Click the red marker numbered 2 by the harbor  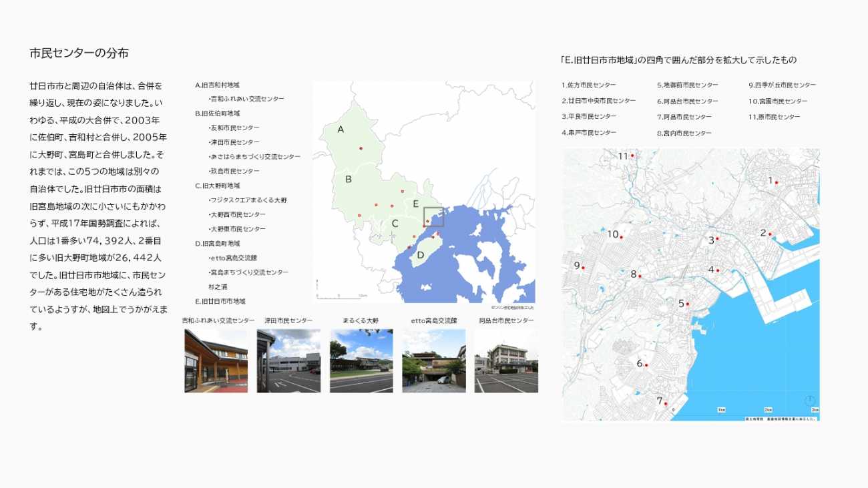point(770,234)
